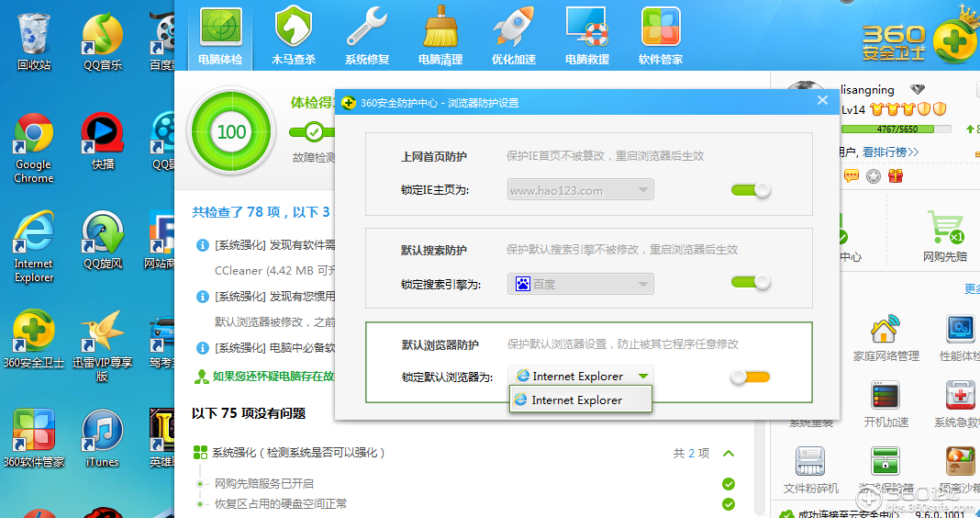The width and height of the screenshot is (980, 518).
Task: Launch Google Chrome desktop icon
Action: pos(34,149)
